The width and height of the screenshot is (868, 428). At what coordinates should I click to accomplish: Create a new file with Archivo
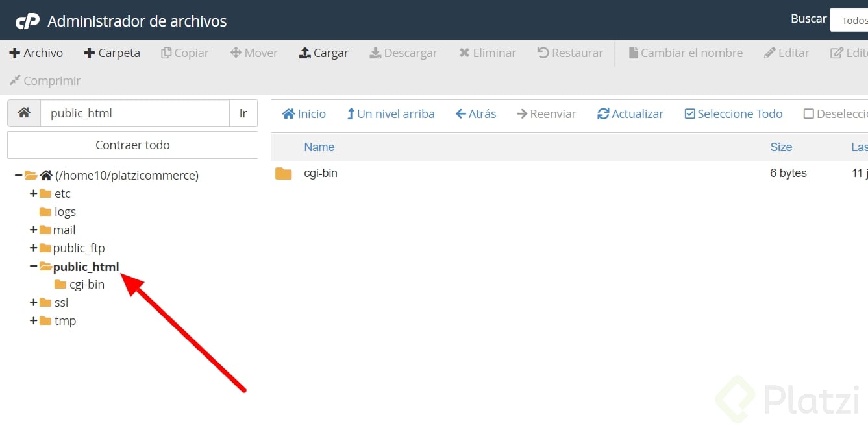pos(36,53)
